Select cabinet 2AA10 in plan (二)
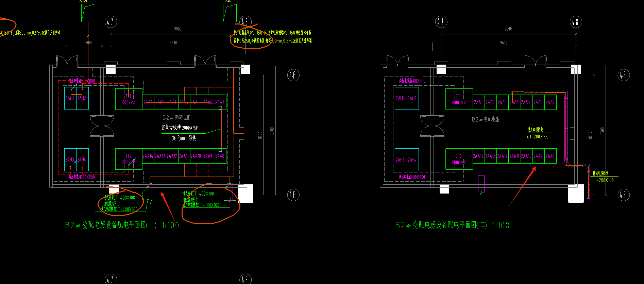Viewport: 644px width, 284px height. pos(526,156)
